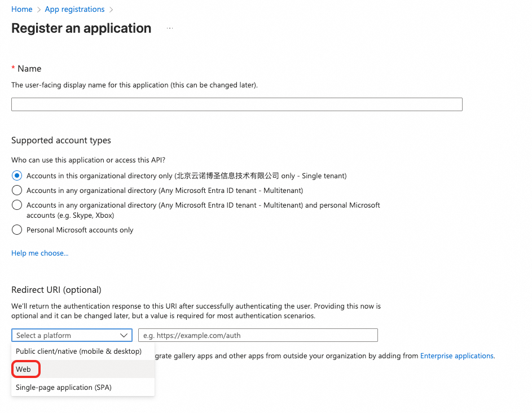Click the Redirect URI (optional) heading
The width and height of the screenshot is (532, 413).
click(56, 290)
